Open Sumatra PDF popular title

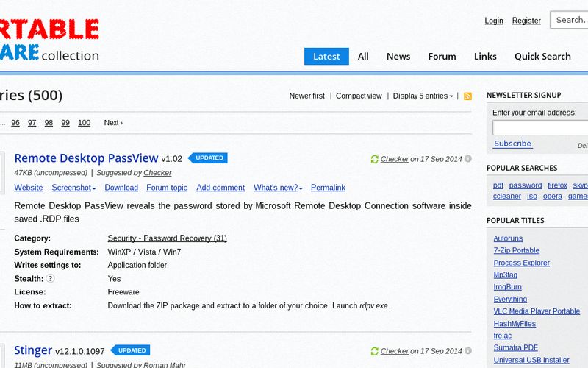pos(516,347)
